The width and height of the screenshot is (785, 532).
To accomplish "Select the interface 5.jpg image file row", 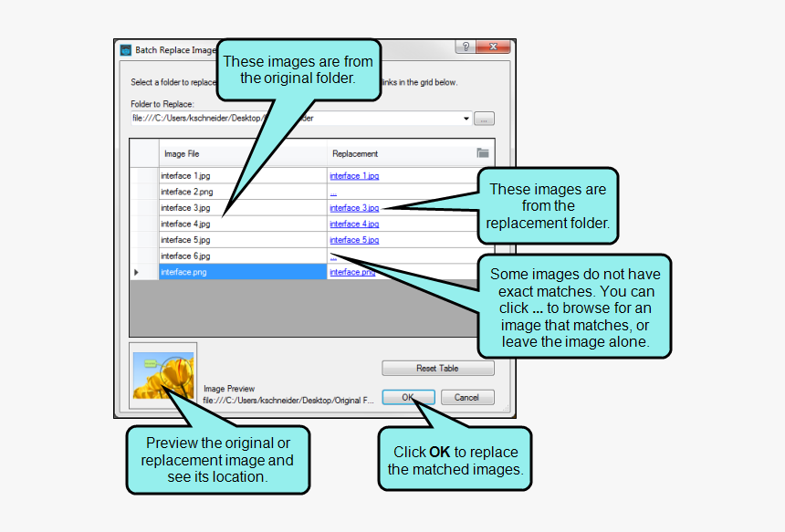I will (243, 240).
